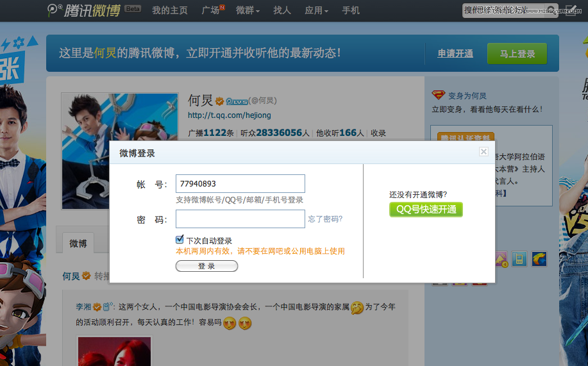Click the 何炅 profile name heading

[200, 101]
